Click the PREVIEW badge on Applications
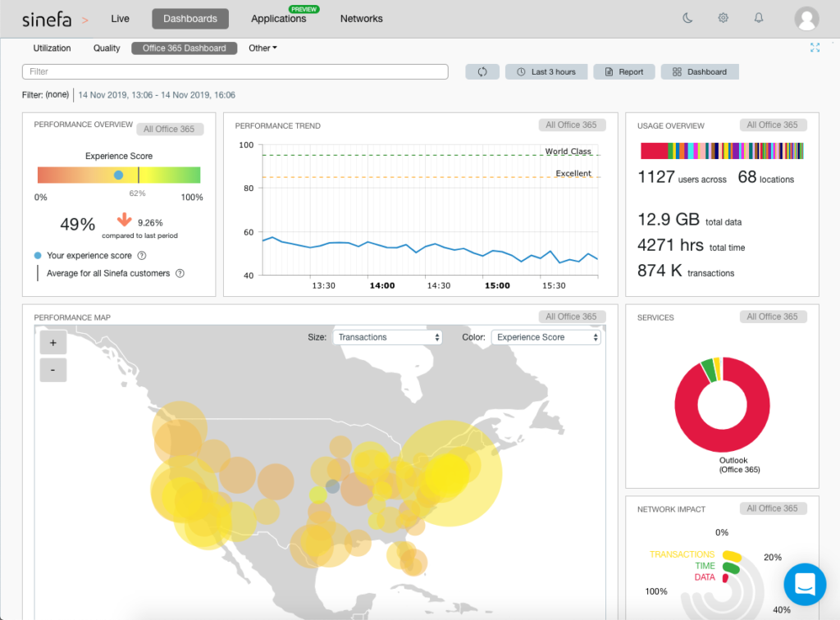 tap(304, 9)
